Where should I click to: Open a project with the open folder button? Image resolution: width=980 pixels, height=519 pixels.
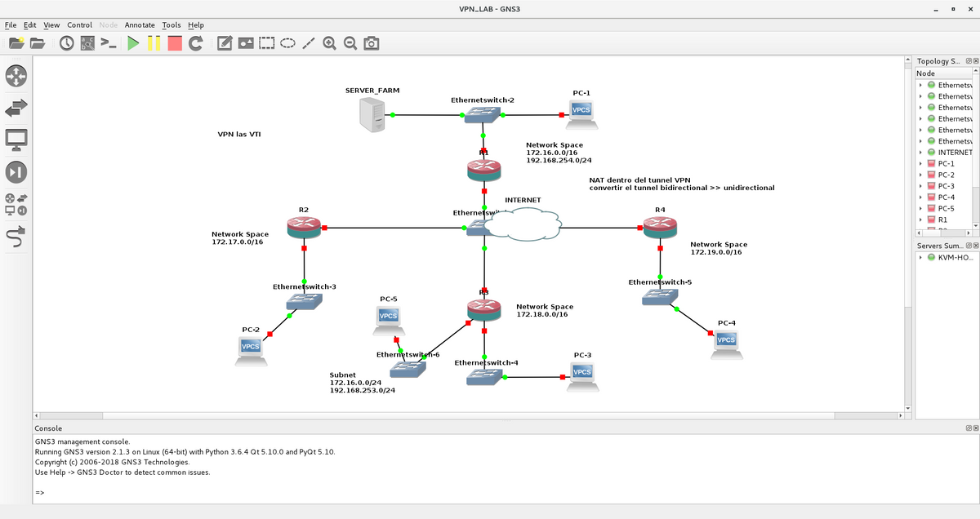(x=38, y=42)
